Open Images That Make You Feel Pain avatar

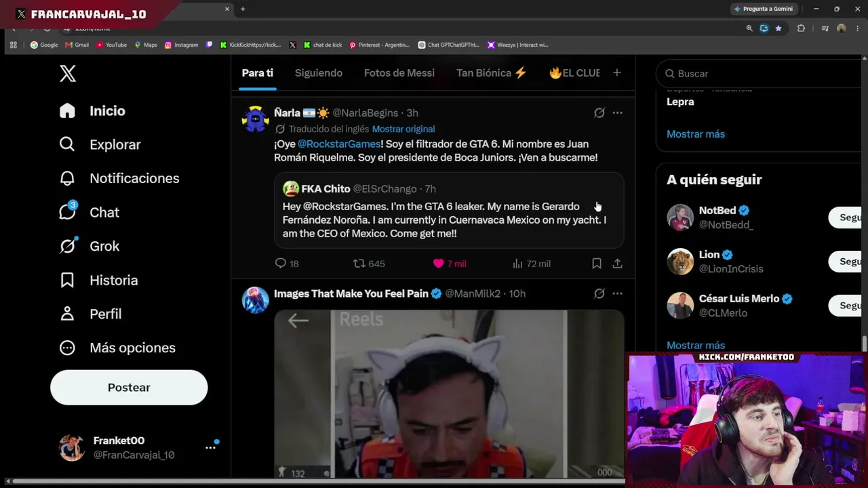pos(256,300)
